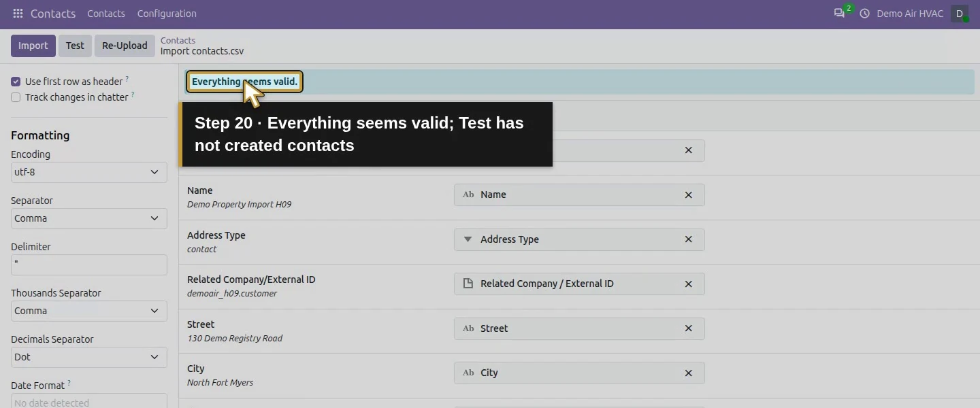Open the Decimals Separator dropdown

89,357
